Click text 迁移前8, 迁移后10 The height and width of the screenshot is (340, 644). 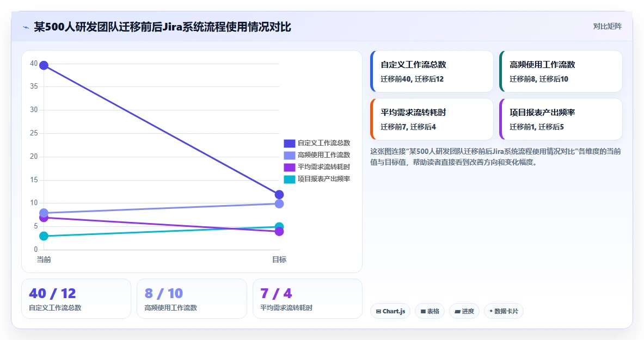tap(539, 79)
